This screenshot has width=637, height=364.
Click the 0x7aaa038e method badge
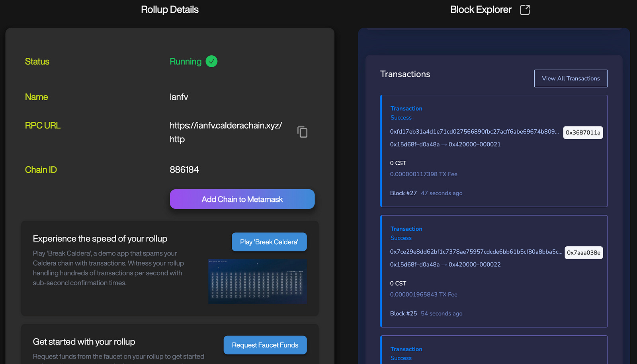[584, 253]
